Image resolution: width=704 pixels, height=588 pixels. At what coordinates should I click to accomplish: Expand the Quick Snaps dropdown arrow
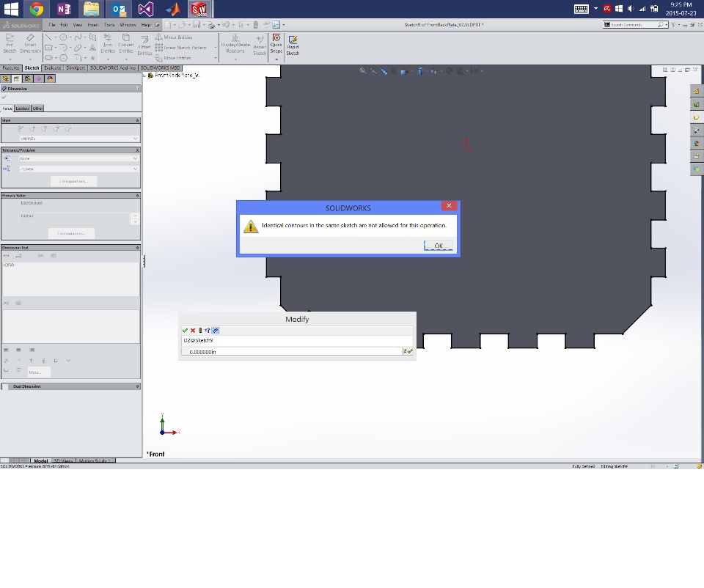(x=276, y=59)
